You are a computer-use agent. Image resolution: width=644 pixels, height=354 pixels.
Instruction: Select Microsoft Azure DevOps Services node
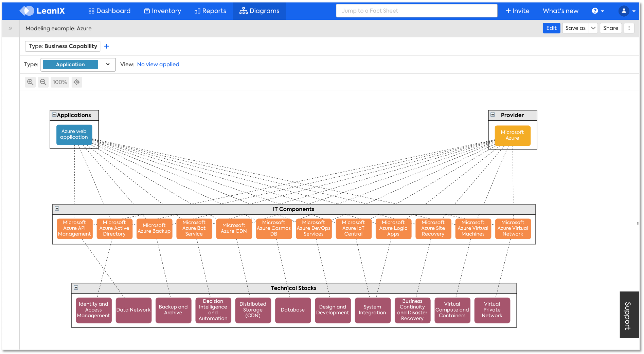pos(314,229)
